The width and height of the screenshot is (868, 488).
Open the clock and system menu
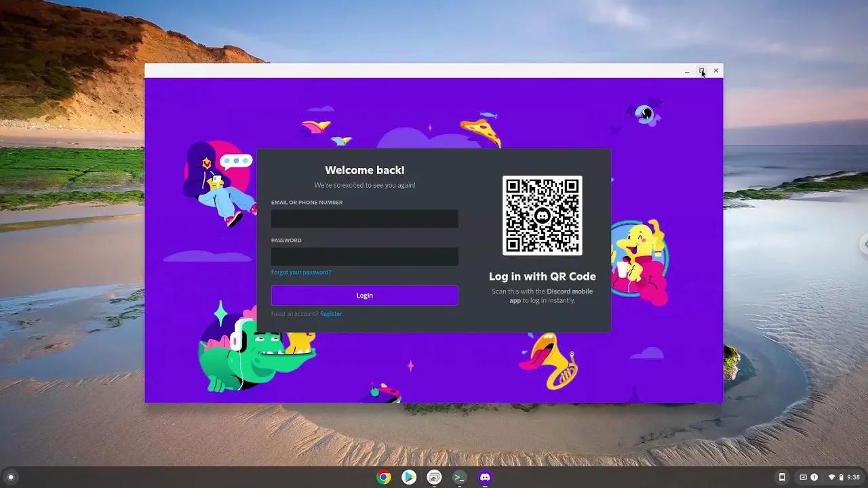click(853, 476)
